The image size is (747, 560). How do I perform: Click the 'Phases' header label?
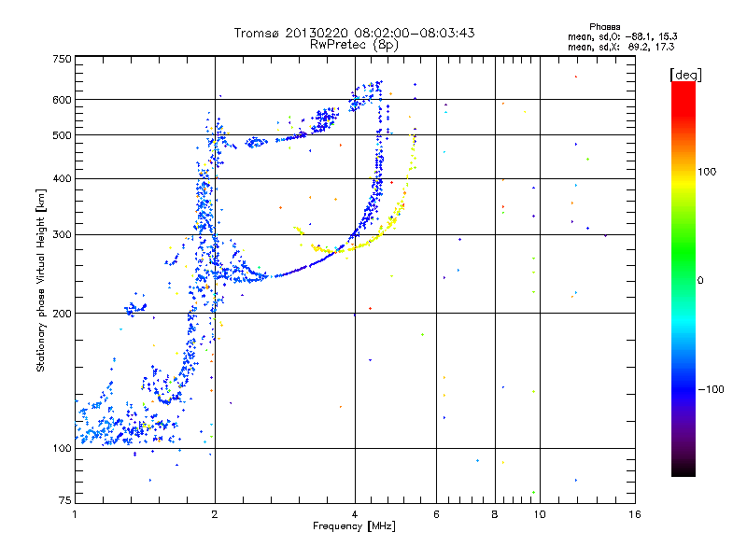pos(604,27)
